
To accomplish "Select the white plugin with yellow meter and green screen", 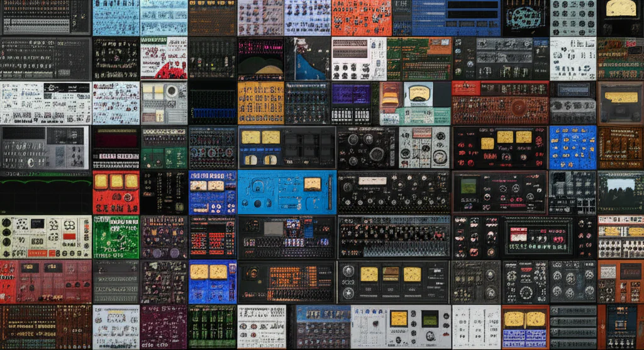I will click(x=401, y=327).
